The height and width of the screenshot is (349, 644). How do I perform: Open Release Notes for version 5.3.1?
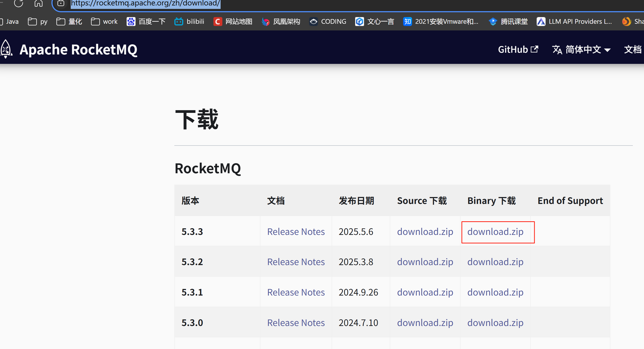pyautogui.click(x=296, y=292)
